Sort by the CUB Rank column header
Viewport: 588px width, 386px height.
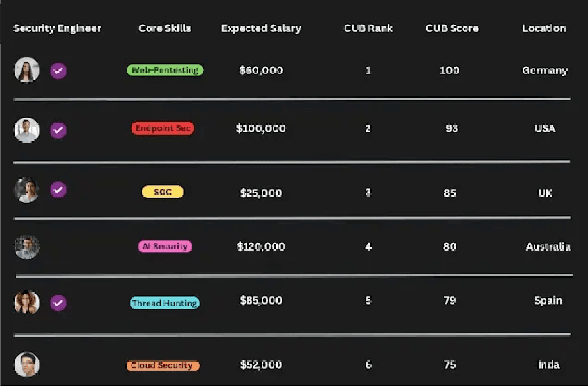pos(368,28)
